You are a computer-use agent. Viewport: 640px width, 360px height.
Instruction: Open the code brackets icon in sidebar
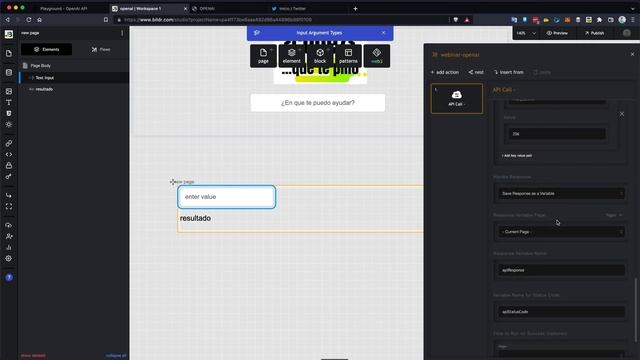click(9, 154)
